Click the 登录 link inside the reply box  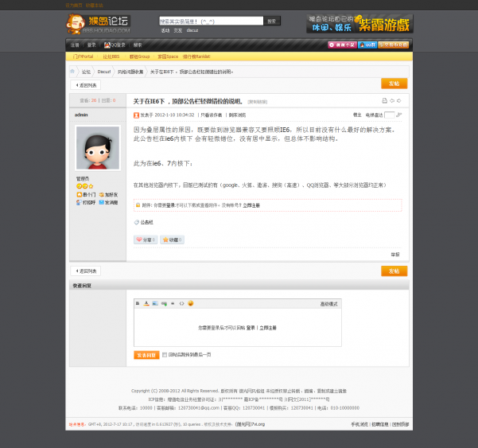pos(251,328)
